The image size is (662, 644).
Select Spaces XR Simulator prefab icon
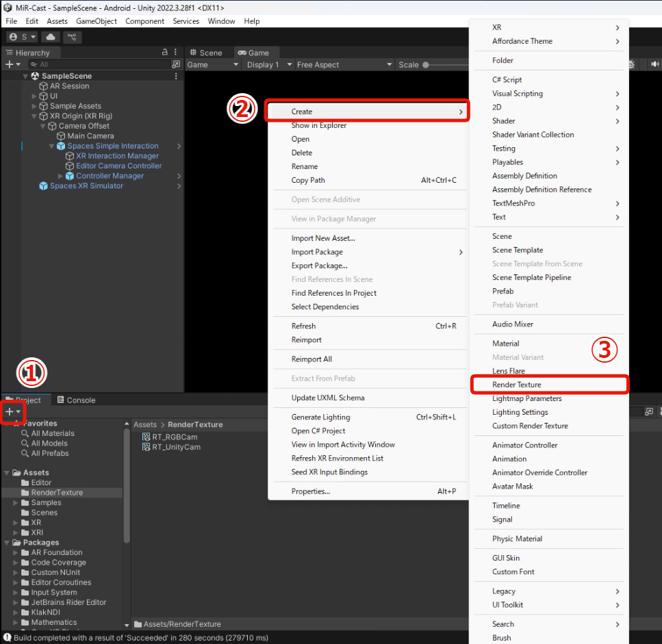point(44,186)
